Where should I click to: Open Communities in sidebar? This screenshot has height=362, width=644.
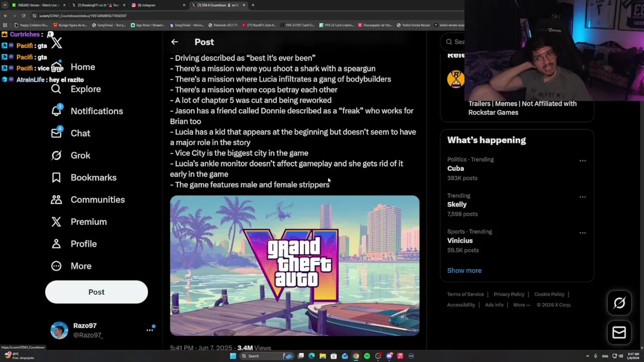coord(88,200)
